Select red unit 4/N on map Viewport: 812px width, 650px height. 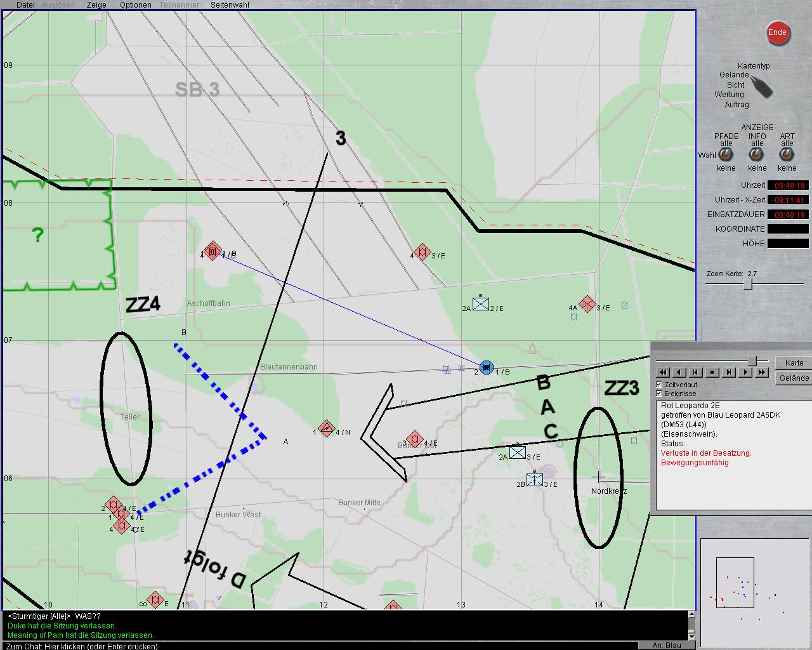tap(326, 428)
